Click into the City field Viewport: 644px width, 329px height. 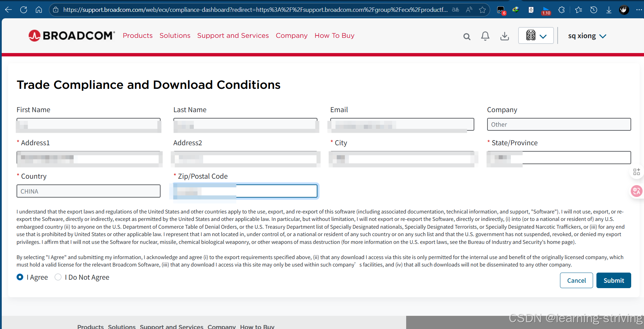pos(402,157)
